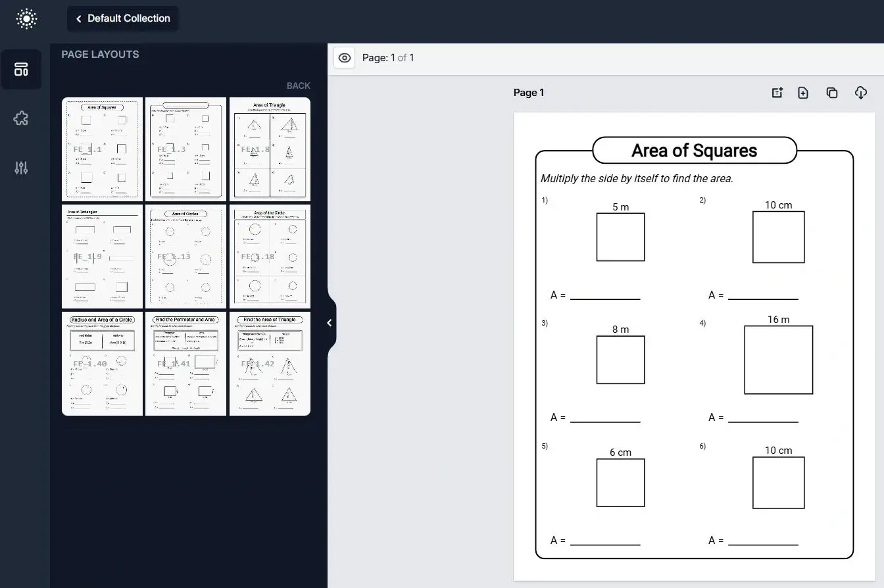Click the 'Area of Squares' worksheet title

pos(694,151)
